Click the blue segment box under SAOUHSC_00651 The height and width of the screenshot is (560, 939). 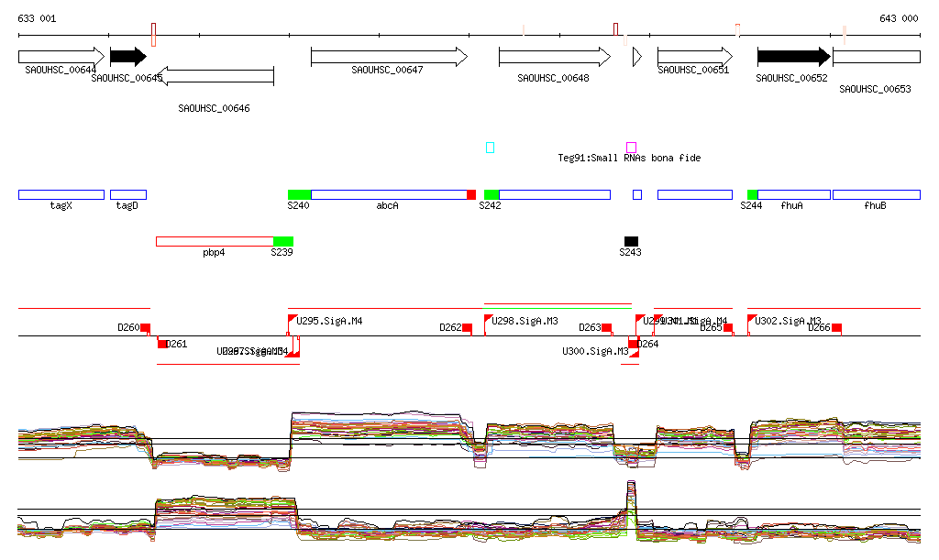coord(695,194)
